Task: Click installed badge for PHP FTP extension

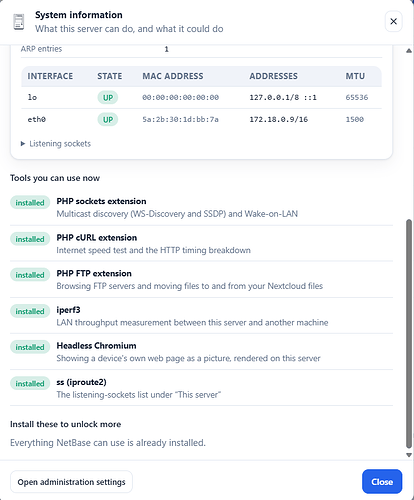Action: (30, 275)
